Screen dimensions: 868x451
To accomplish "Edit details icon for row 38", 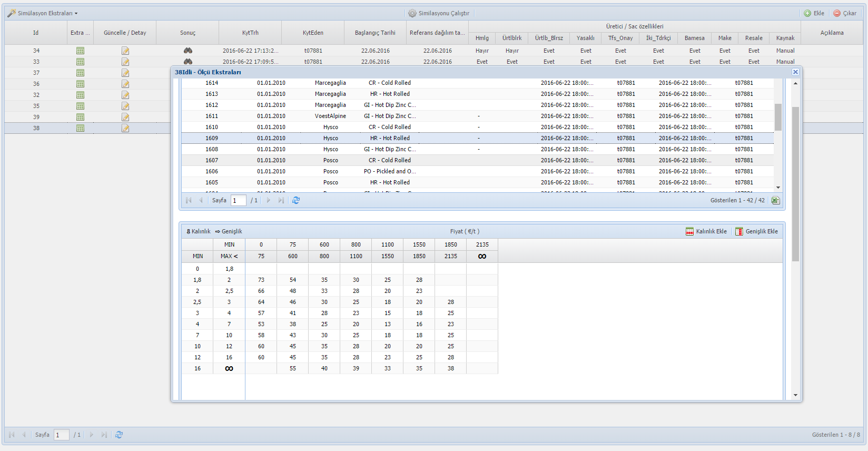I will [x=125, y=128].
